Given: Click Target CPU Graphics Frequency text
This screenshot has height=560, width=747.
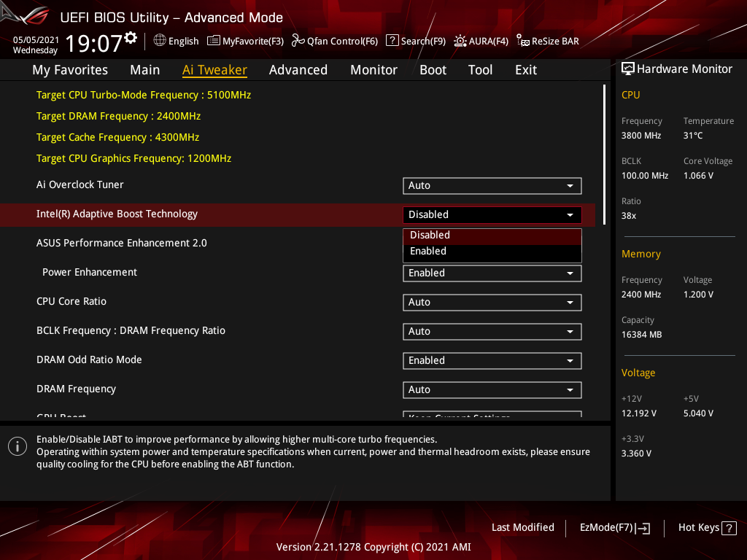Looking at the screenshot, I should (134, 158).
